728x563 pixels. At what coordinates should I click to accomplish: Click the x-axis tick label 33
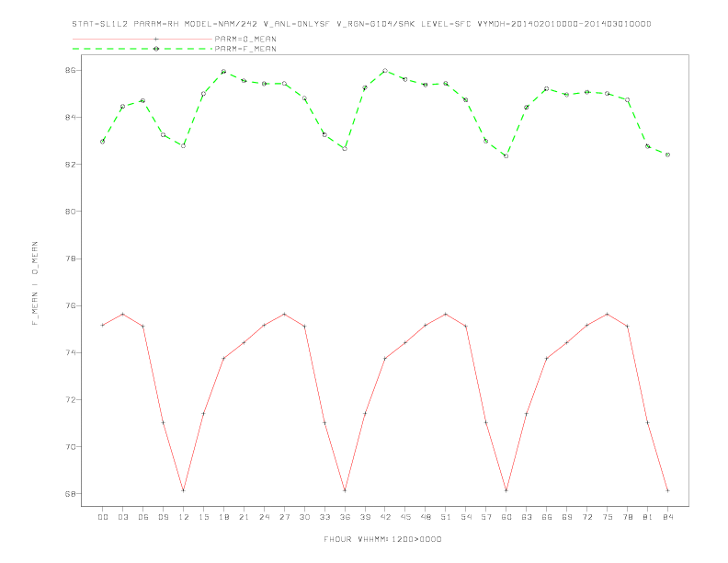(324, 517)
